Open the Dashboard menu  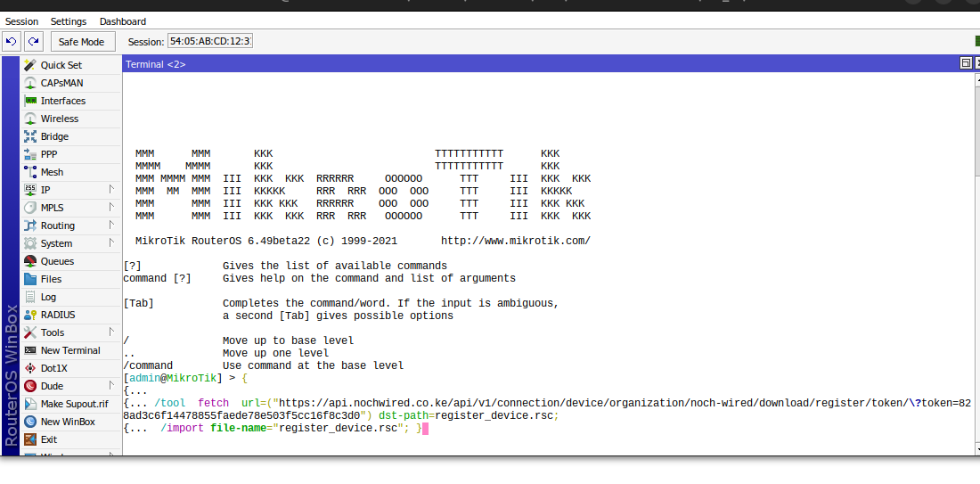click(x=123, y=21)
